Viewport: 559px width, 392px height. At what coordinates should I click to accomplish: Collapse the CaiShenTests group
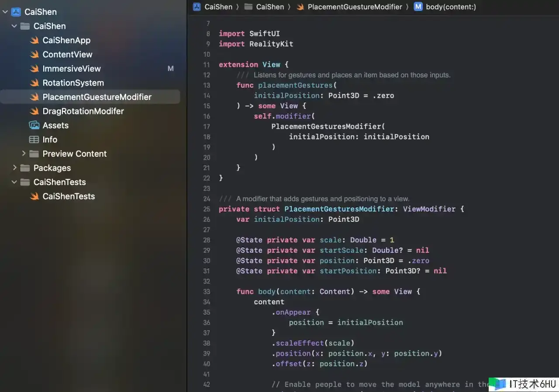click(x=14, y=182)
